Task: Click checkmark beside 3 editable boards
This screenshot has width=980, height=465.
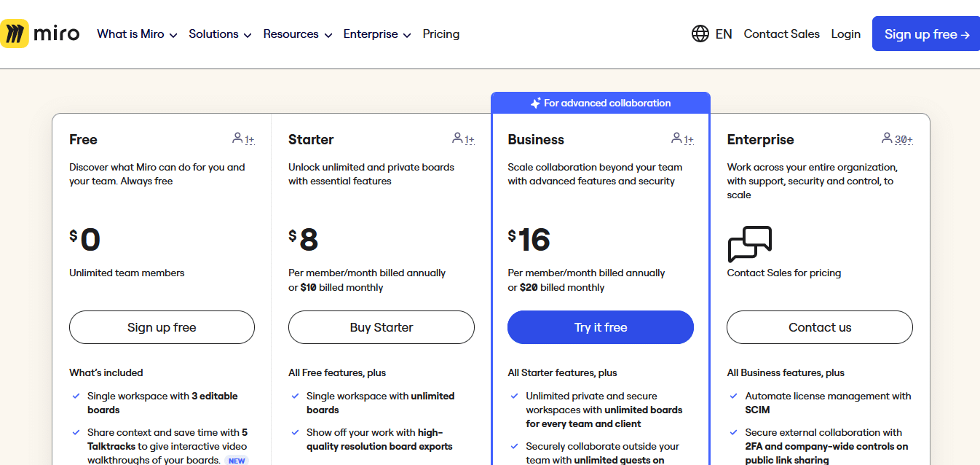Action: [76, 396]
